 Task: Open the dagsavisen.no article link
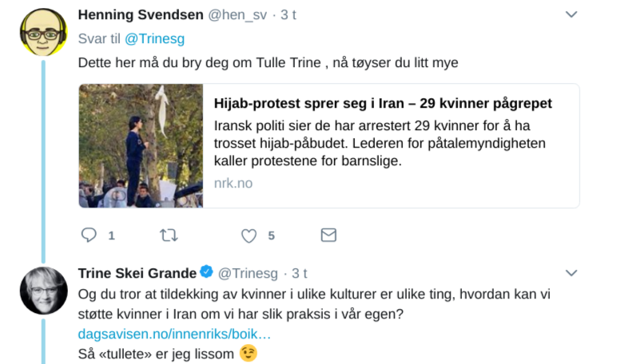pos(174,334)
